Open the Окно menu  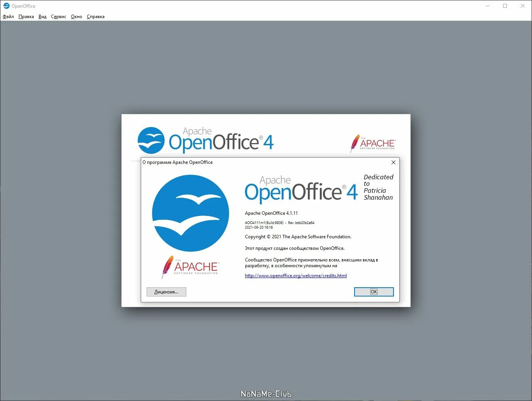(x=76, y=17)
